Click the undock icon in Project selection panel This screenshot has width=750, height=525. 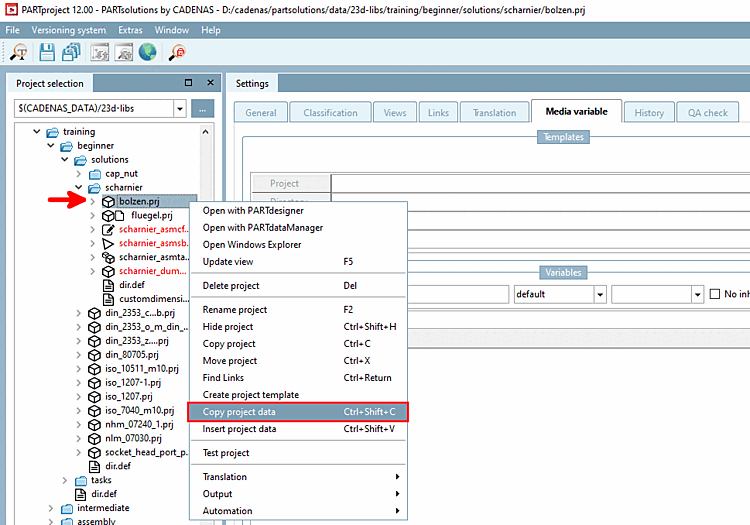coord(188,83)
